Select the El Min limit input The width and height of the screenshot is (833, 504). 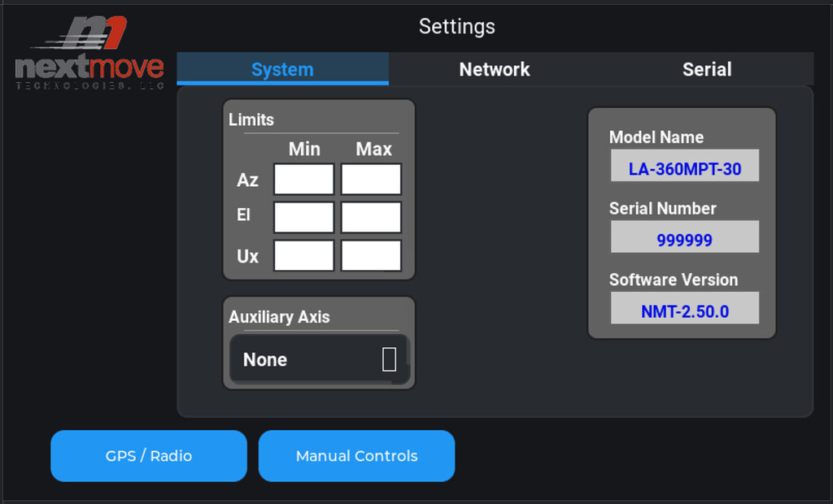point(303,218)
